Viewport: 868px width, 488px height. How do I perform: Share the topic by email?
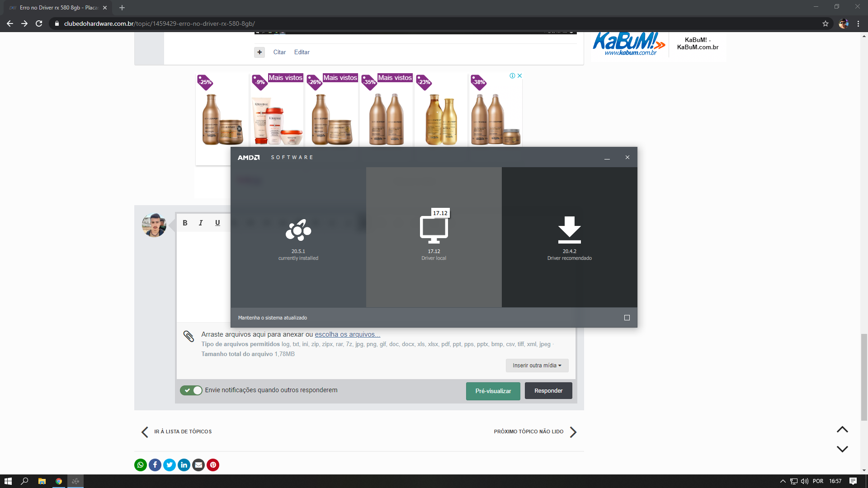tap(198, 465)
